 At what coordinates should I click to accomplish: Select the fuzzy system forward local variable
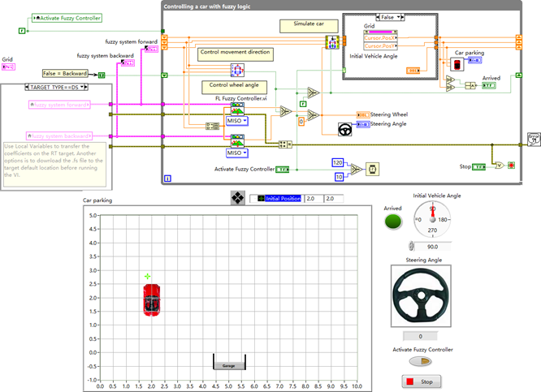(x=59, y=105)
